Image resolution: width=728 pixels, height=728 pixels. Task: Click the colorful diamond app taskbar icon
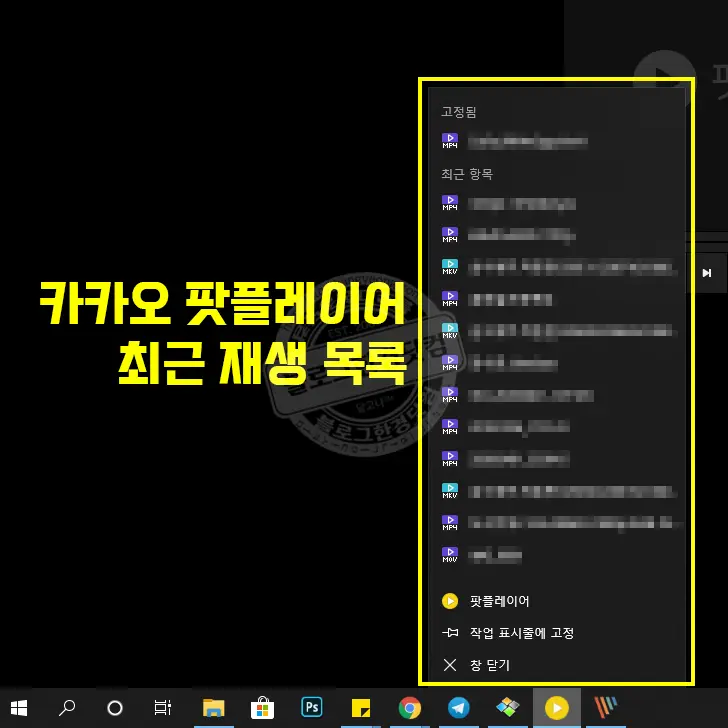point(507,707)
